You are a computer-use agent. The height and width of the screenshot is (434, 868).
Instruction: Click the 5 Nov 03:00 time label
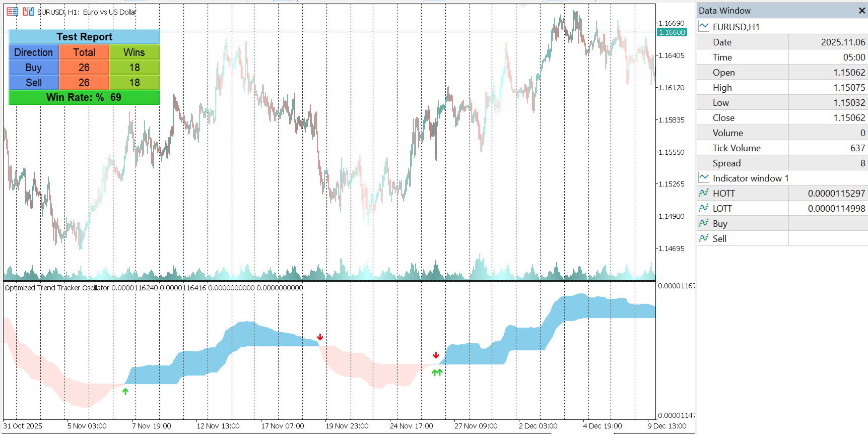click(87, 426)
